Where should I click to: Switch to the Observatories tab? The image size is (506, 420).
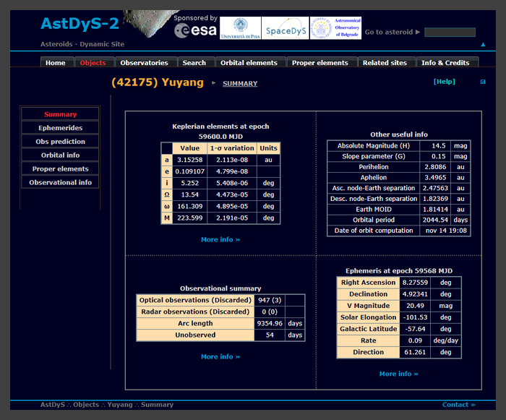[145, 63]
